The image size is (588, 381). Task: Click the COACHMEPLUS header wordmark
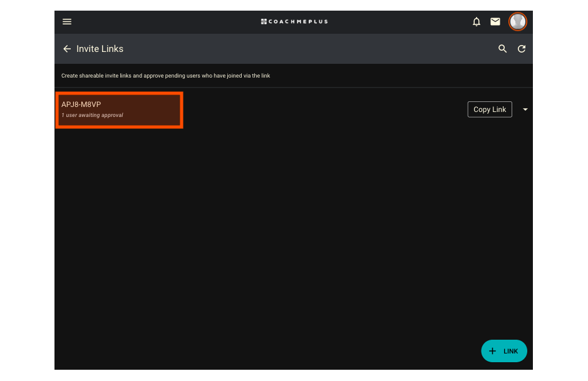pos(298,22)
